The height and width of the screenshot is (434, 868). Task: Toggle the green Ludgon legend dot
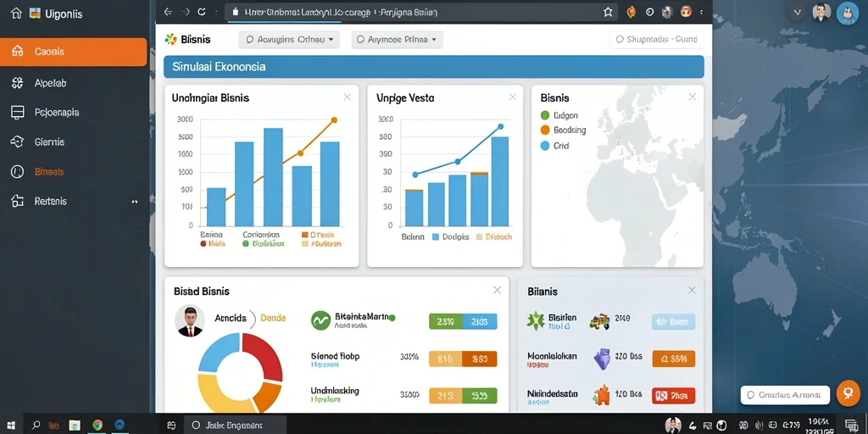tap(545, 115)
